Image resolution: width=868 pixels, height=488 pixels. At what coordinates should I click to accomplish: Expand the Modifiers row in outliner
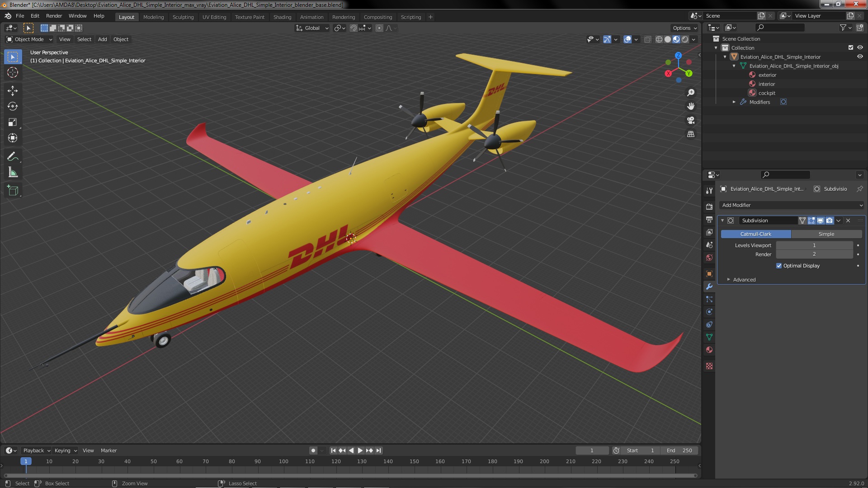(734, 102)
